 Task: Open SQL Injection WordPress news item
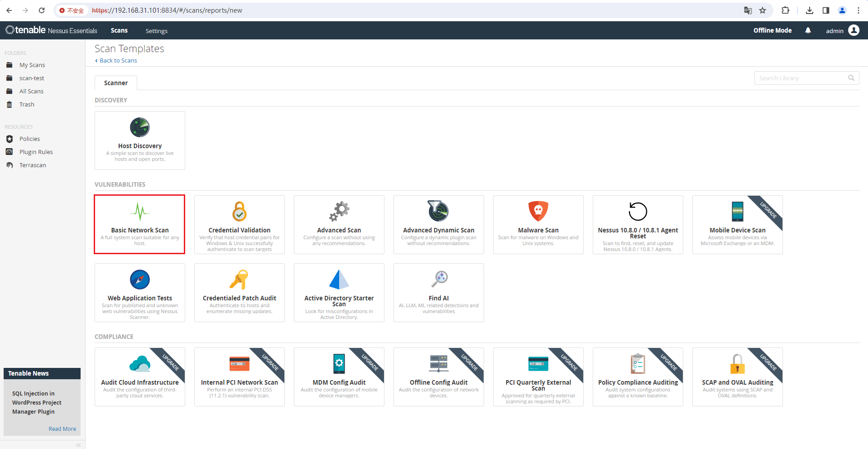click(36, 402)
